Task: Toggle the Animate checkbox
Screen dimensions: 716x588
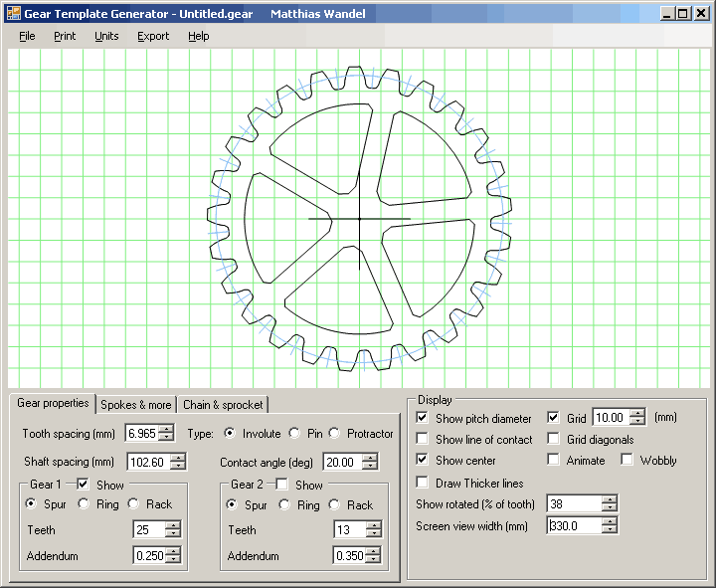Action: click(x=554, y=461)
